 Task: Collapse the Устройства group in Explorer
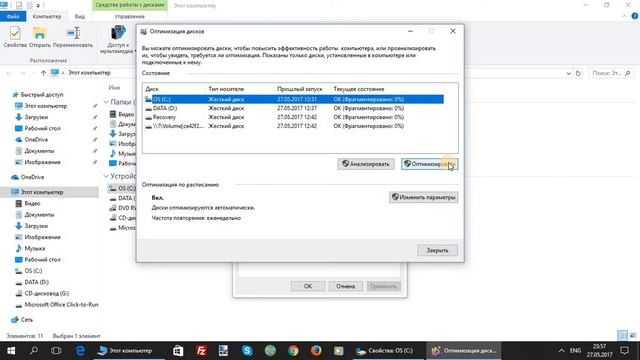pyautogui.click(x=106, y=176)
